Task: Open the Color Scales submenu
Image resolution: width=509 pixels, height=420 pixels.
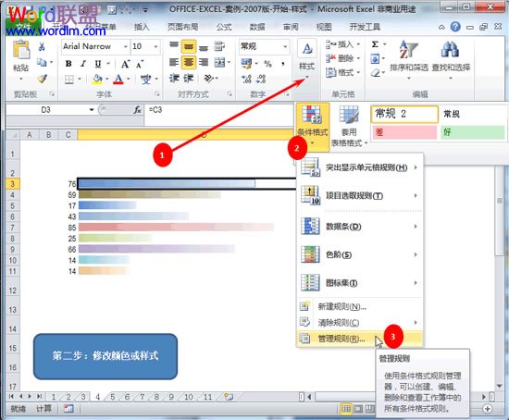Action: coord(360,254)
